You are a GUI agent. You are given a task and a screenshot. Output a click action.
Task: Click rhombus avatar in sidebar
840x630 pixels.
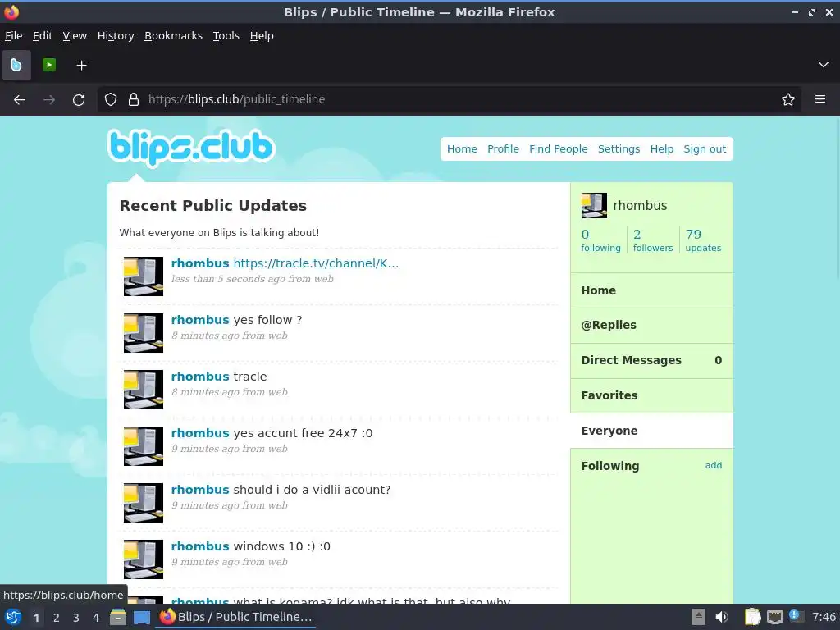[594, 206]
